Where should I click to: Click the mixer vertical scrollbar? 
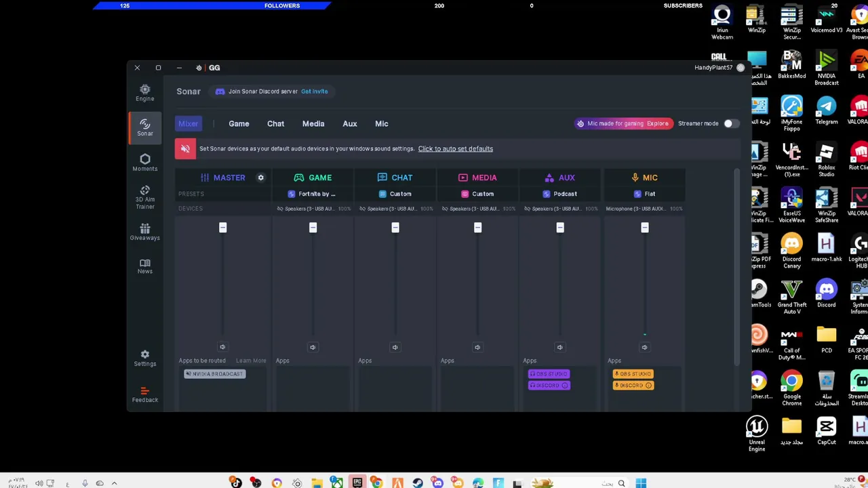(x=736, y=268)
